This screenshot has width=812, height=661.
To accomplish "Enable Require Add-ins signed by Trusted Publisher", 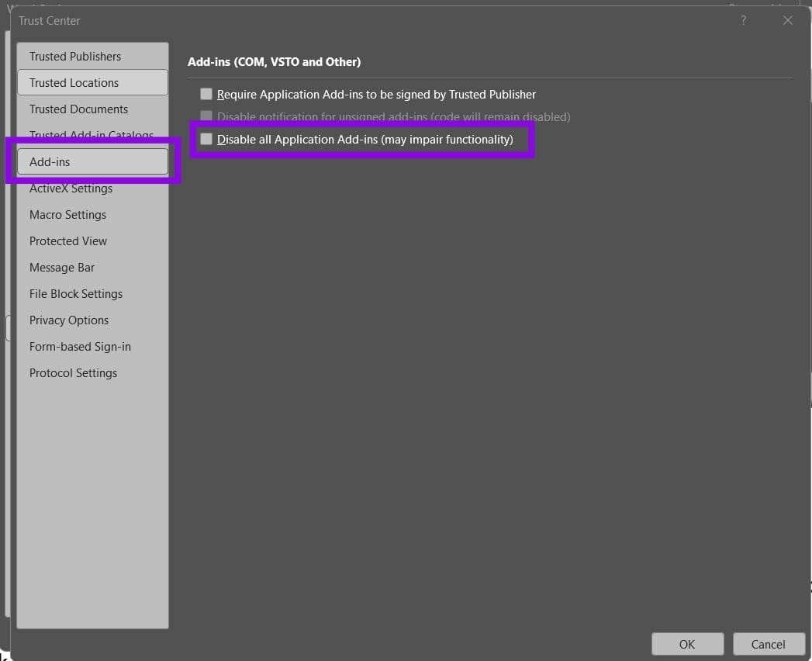I will tap(206, 95).
